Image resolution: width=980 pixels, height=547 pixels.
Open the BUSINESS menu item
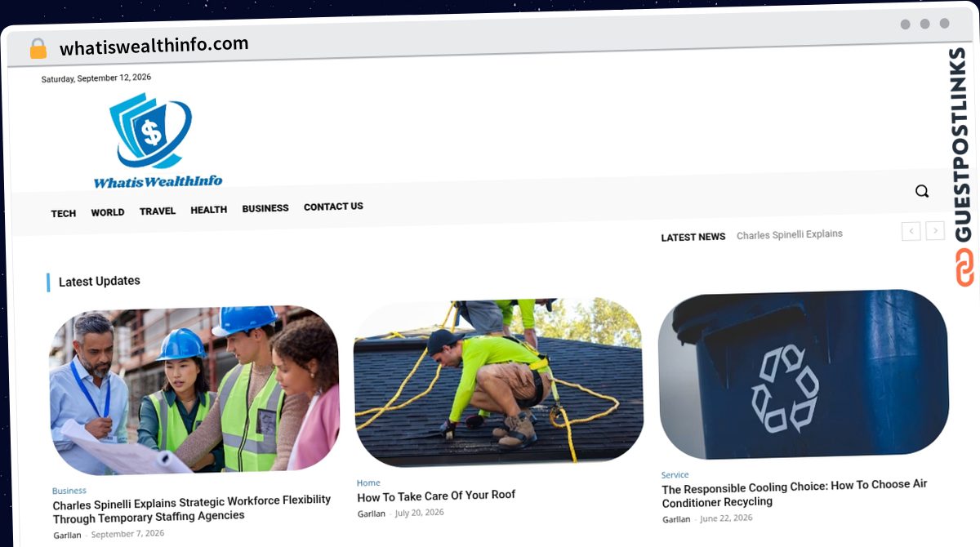coord(265,208)
